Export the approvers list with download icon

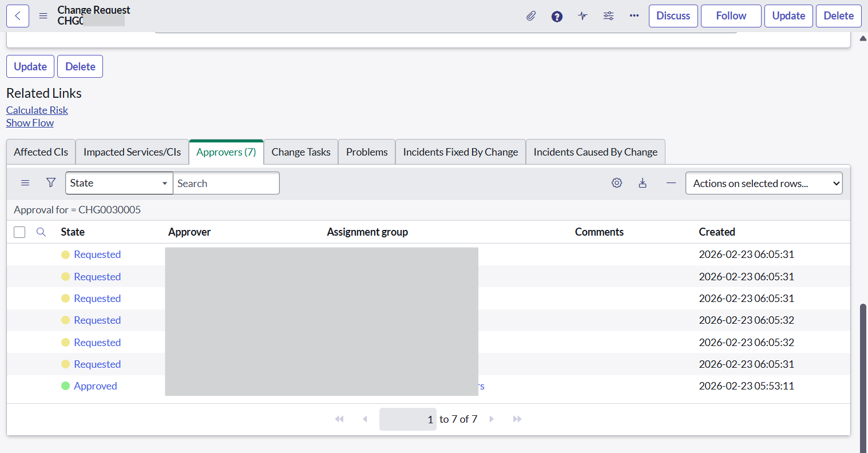[643, 183]
